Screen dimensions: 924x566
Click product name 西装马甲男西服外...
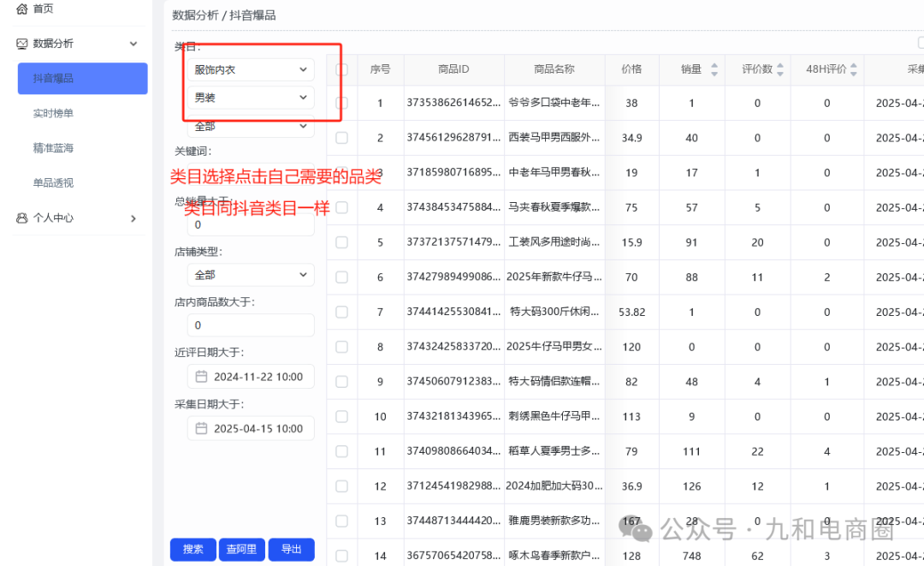click(x=554, y=137)
